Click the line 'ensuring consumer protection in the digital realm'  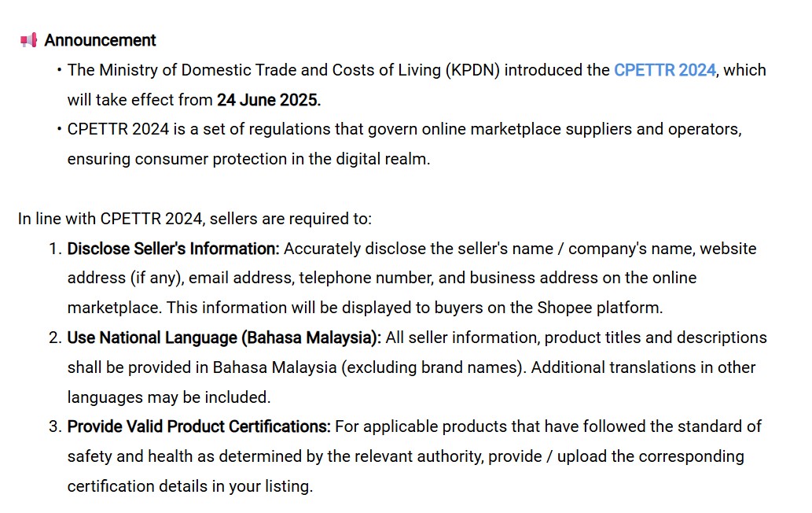click(248, 159)
